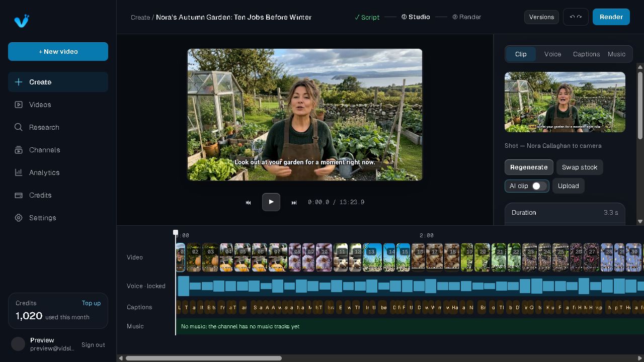The height and width of the screenshot is (362, 644).
Task: Click the Swap stock button
Action: [x=580, y=167]
